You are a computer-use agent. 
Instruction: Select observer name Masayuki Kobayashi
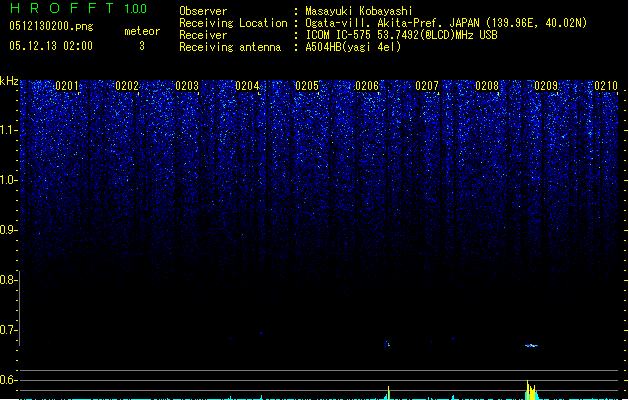(x=359, y=11)
